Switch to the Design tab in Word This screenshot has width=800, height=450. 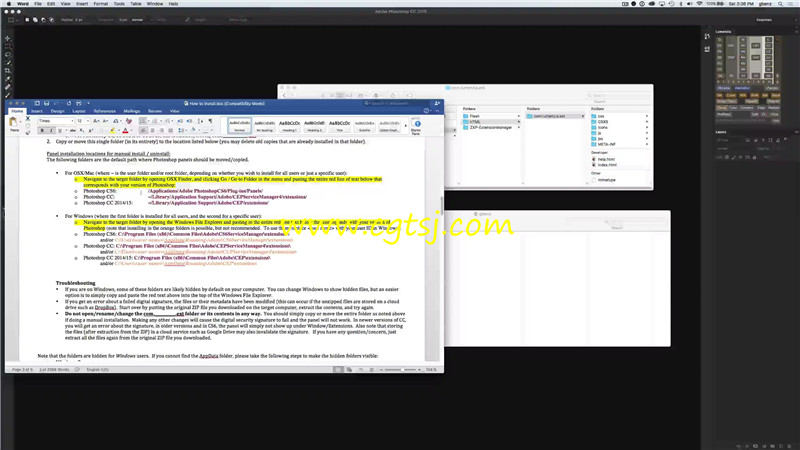(58, 111)
